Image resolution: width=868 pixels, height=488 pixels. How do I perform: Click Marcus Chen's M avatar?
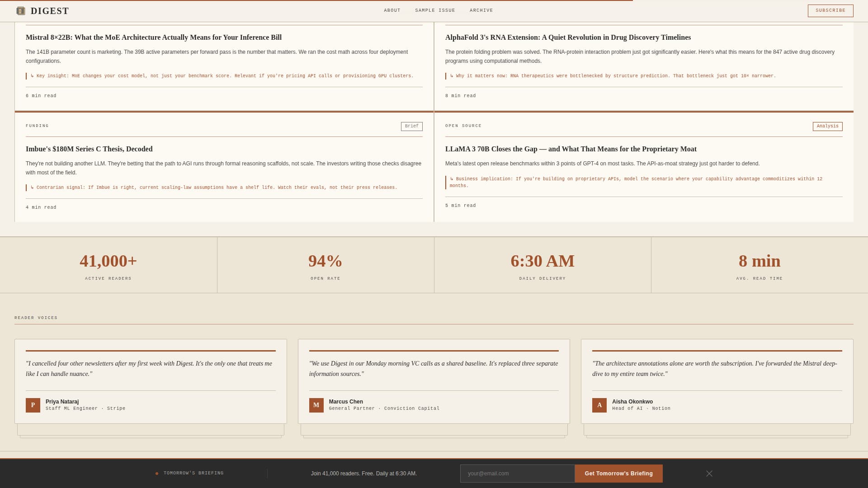point(316,405)
